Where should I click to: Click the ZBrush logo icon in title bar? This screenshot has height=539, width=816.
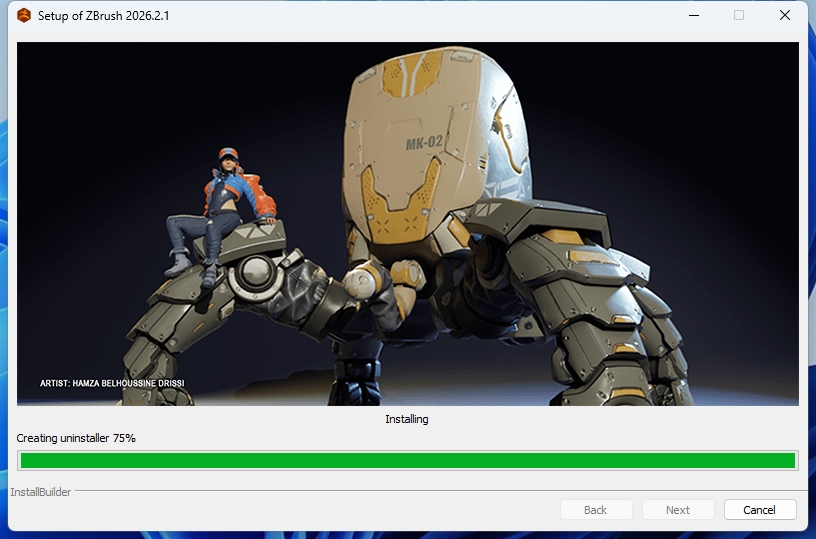point(24,16)
